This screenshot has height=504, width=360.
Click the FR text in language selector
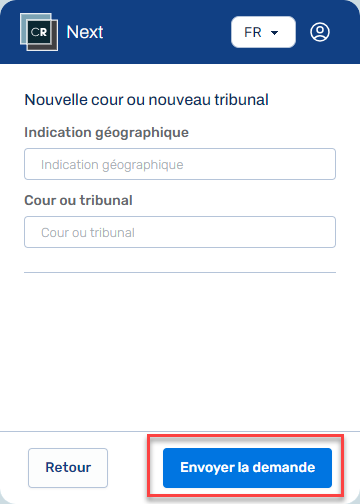tap(253, 32)
